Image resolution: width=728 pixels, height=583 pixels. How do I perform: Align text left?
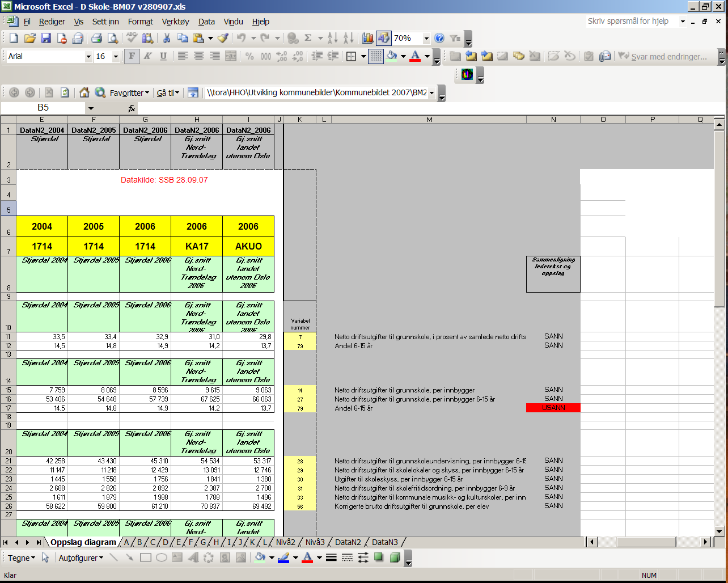pyautogui.click(x=183, y=56)
